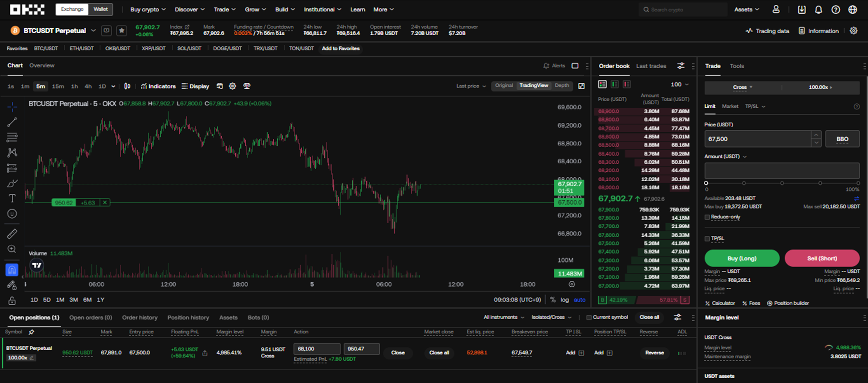Click the chart scale settings icon
The width and height of the screenshot is (868, 383).
[571, 284]
